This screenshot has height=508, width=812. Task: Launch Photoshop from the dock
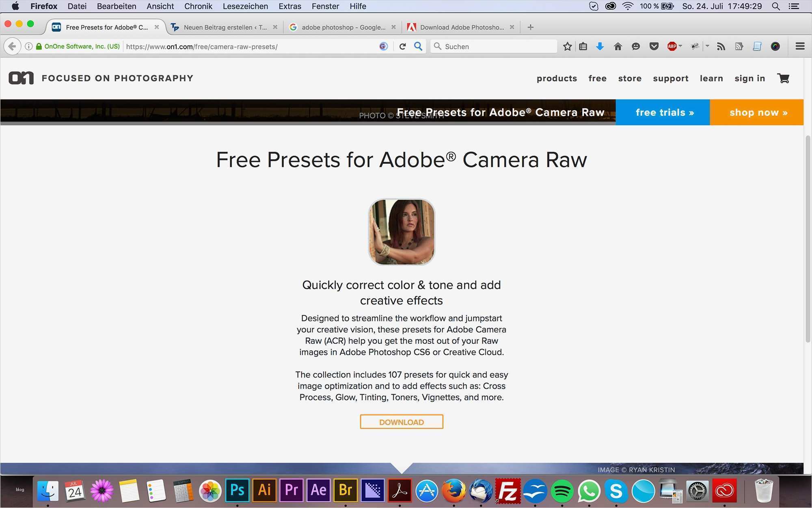click(237, 490)
